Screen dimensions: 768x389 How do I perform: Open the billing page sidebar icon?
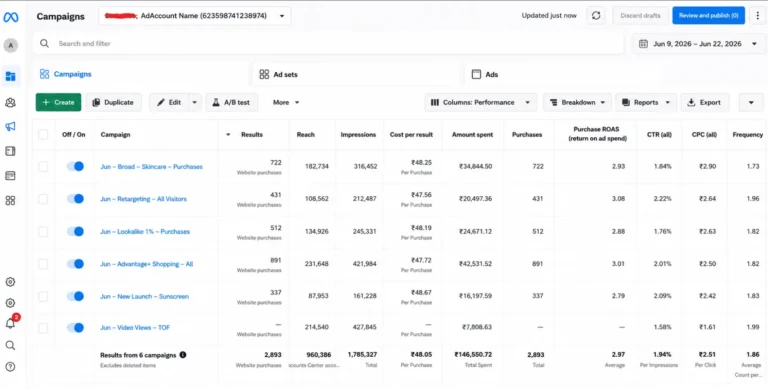click(x=10, y=151)
